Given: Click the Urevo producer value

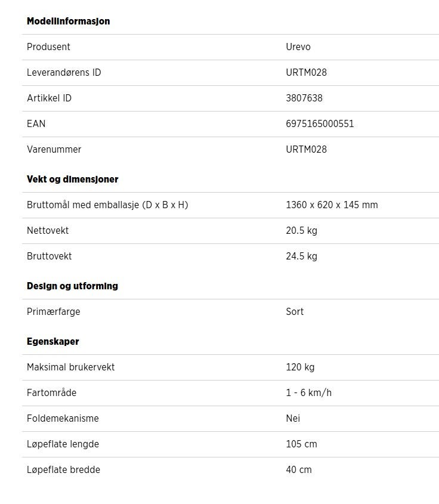Looking at the screenshot, I should point(298,47).
